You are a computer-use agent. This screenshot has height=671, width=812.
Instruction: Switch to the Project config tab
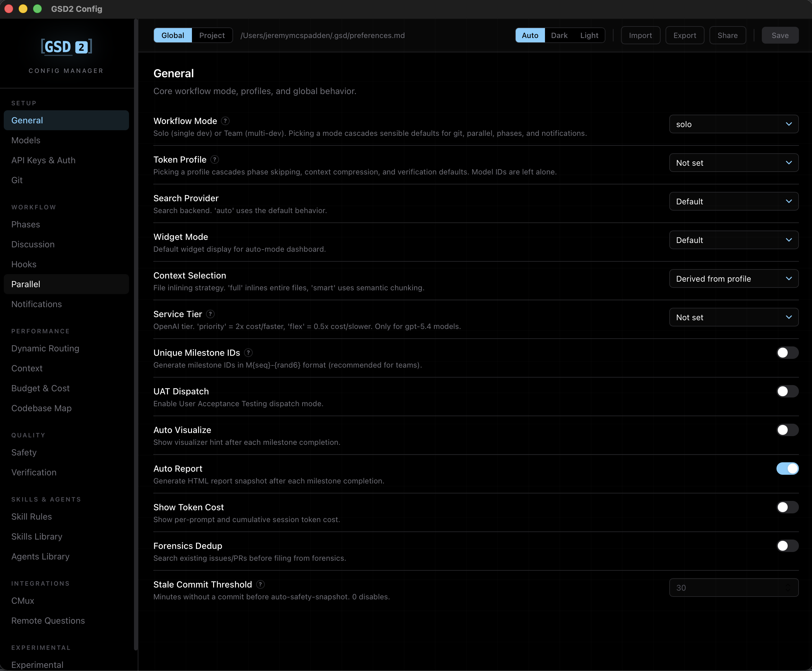[212, 35]
